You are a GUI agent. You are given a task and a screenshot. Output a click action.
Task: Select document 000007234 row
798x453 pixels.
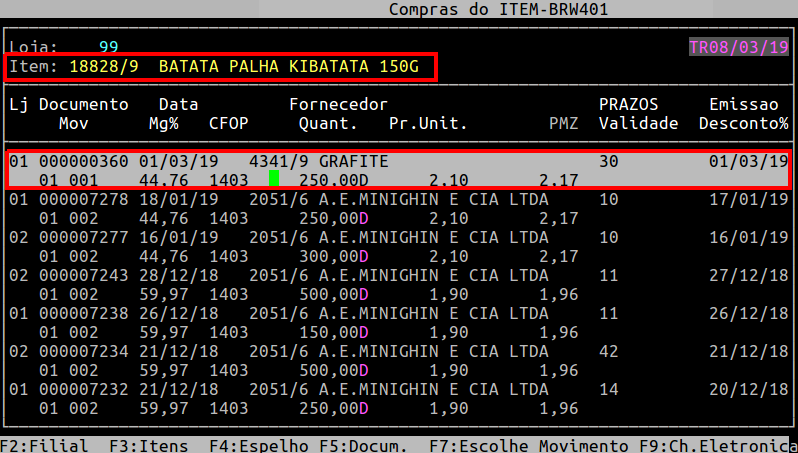pos(83,351)
